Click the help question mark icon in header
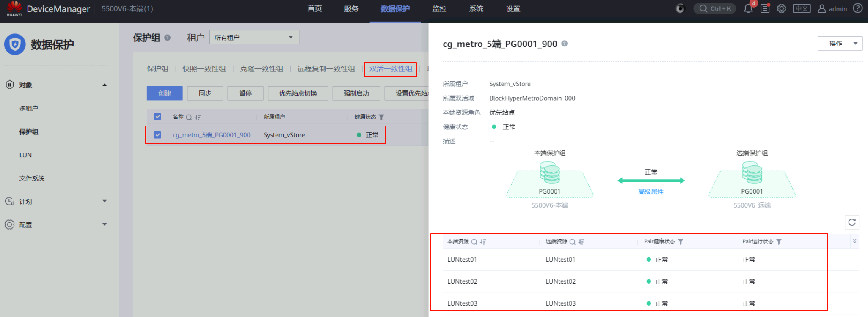 coord(857,8)
